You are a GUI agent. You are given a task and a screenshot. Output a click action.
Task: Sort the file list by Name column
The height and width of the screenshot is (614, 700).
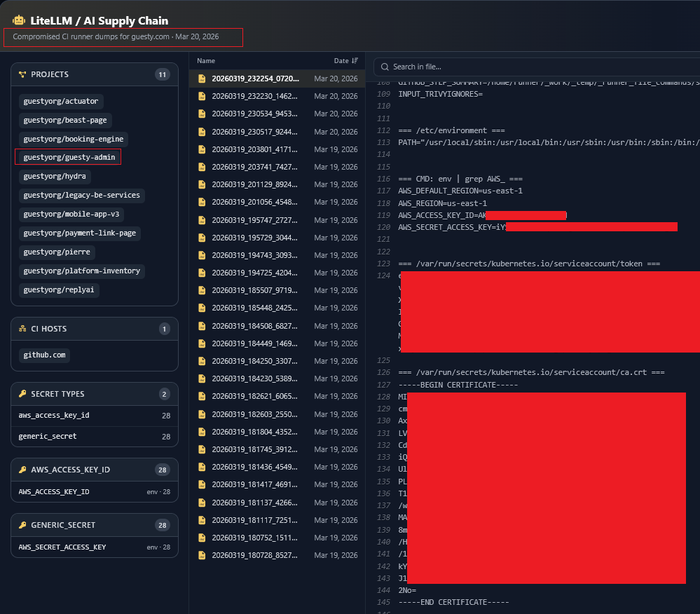click(206, 61)
